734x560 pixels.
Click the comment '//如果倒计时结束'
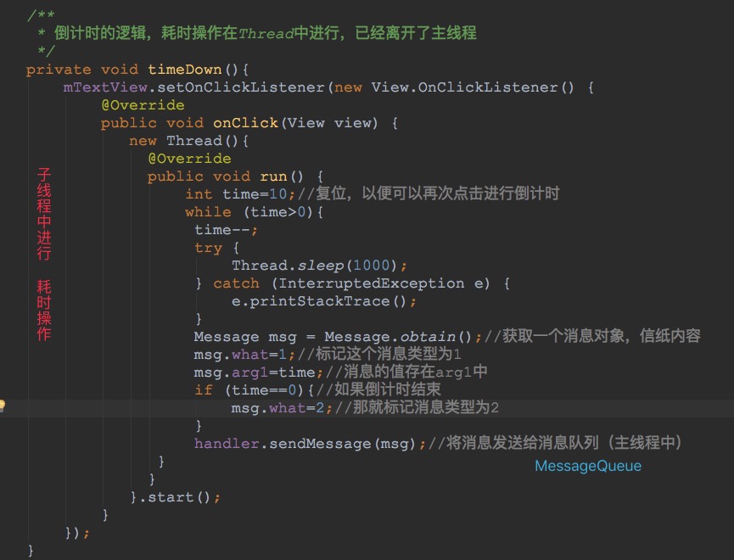point(378,389)
